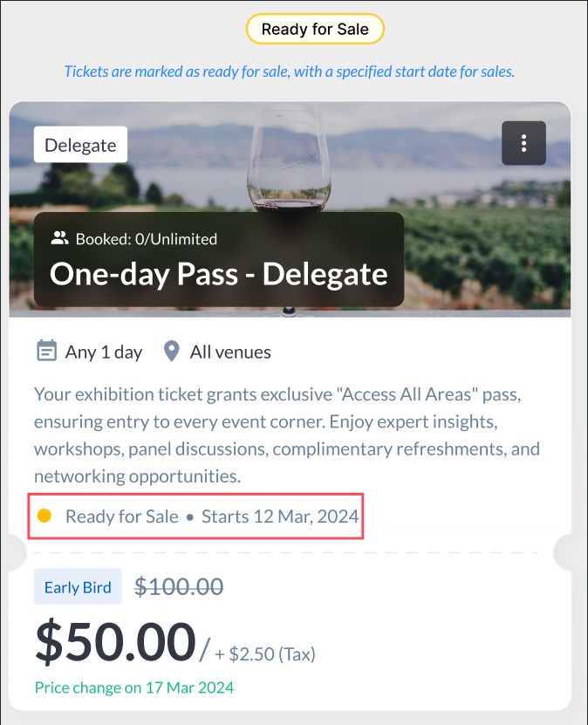Click the green Price change on 17 Mar 2024 note
Screen dimensions: 588x725
(x=133, y=687)
